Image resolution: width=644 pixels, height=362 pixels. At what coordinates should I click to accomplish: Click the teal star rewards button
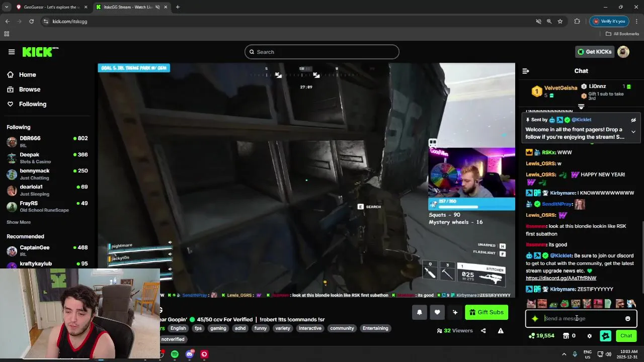tap(606, 336)
